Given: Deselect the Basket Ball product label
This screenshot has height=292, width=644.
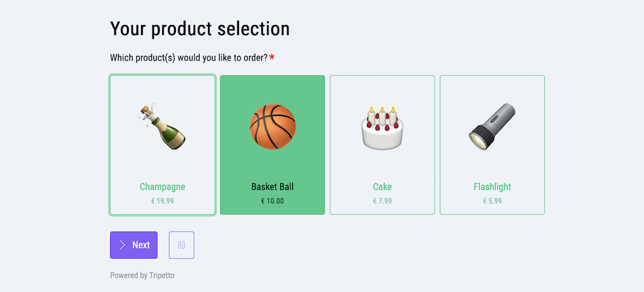Looking at the screenshot, I should [272, 187].
